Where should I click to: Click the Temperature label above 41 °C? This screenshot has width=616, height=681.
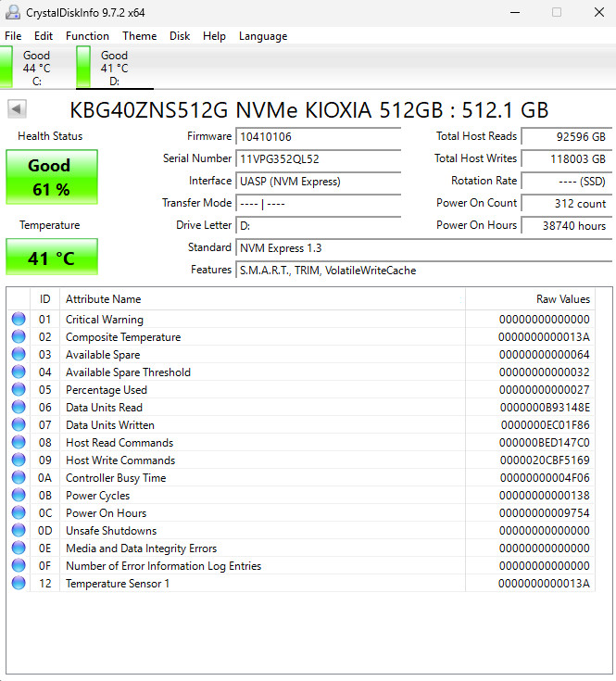[x=49, y=225]
